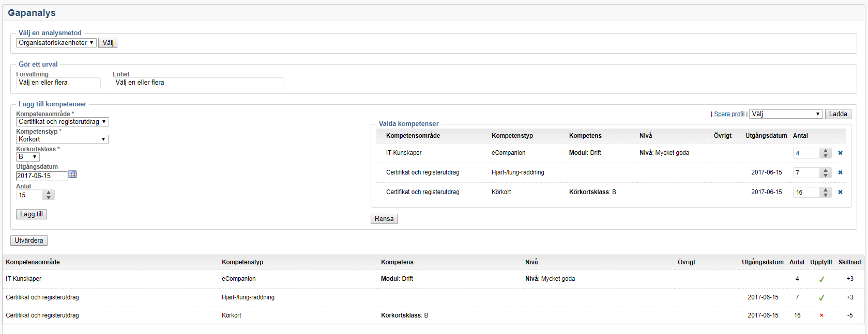868x334 pixels.
Task: Remove the Körkort competence row
Action: pos(840,192)
